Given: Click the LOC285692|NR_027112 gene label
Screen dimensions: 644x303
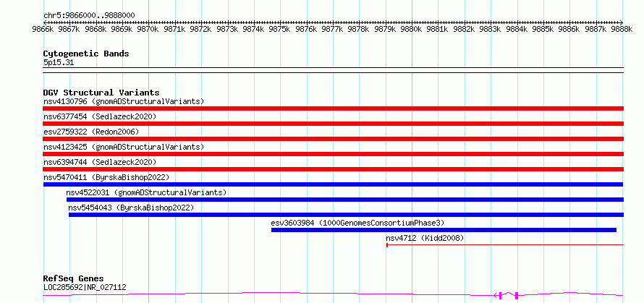Looking at the screenshot, I should [85, 287].
